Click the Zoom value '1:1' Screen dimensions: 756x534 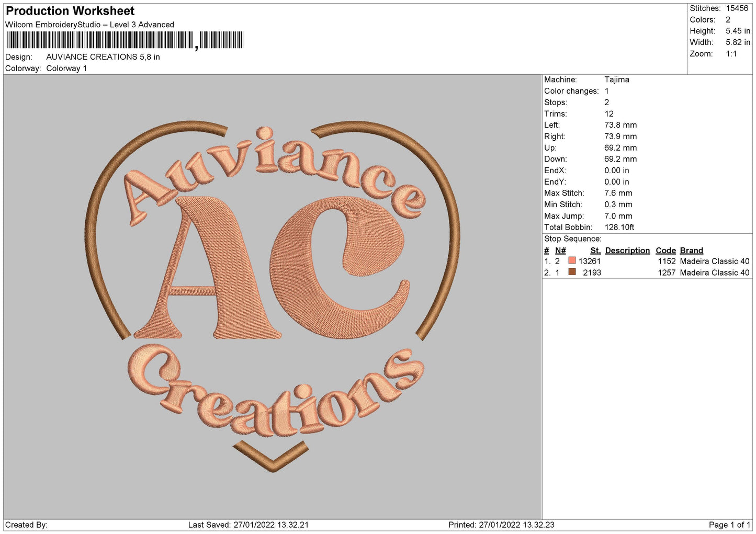click(x=731, y=54)
